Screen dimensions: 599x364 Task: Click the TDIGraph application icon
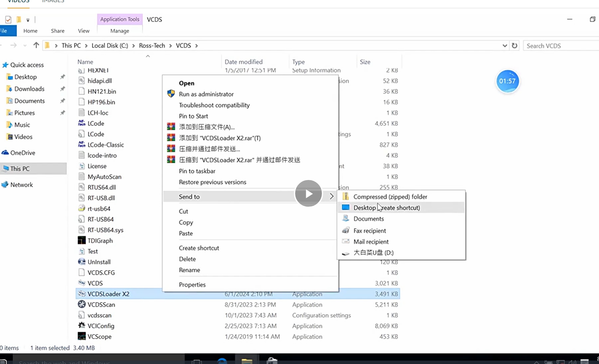click(x=81, y=240)
